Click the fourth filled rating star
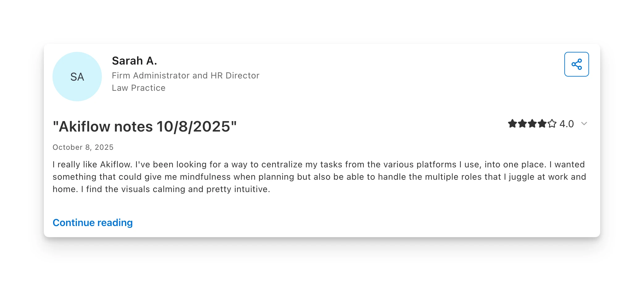This screenshot has width=644, height=281. click(x=542, y=124)
